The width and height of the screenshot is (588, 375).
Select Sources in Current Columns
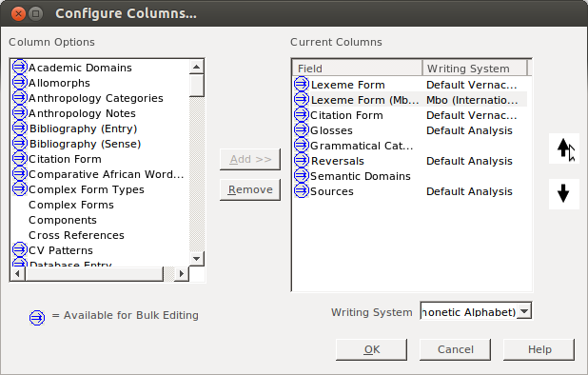pos(332,191)
